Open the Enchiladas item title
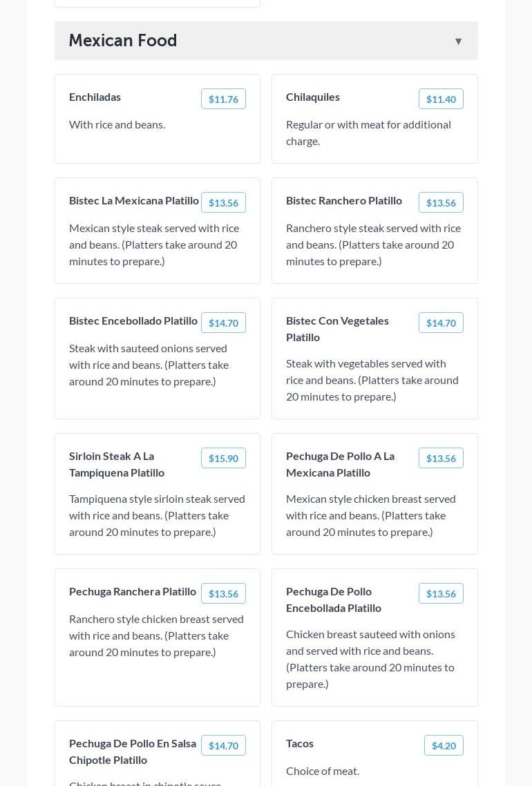The width and height of the screenshot is (532, 786). [x=95, y=97]
